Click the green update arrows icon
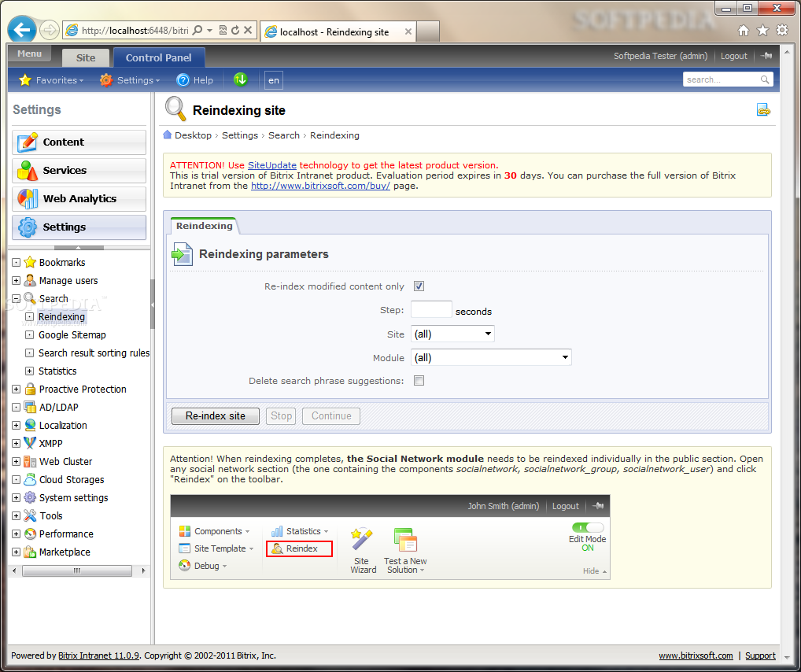 coord(240,79)
